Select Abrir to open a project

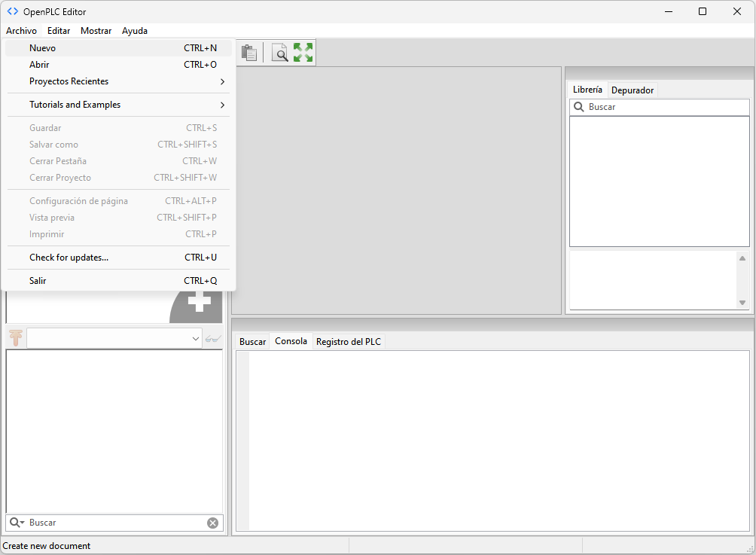(119, 65)
